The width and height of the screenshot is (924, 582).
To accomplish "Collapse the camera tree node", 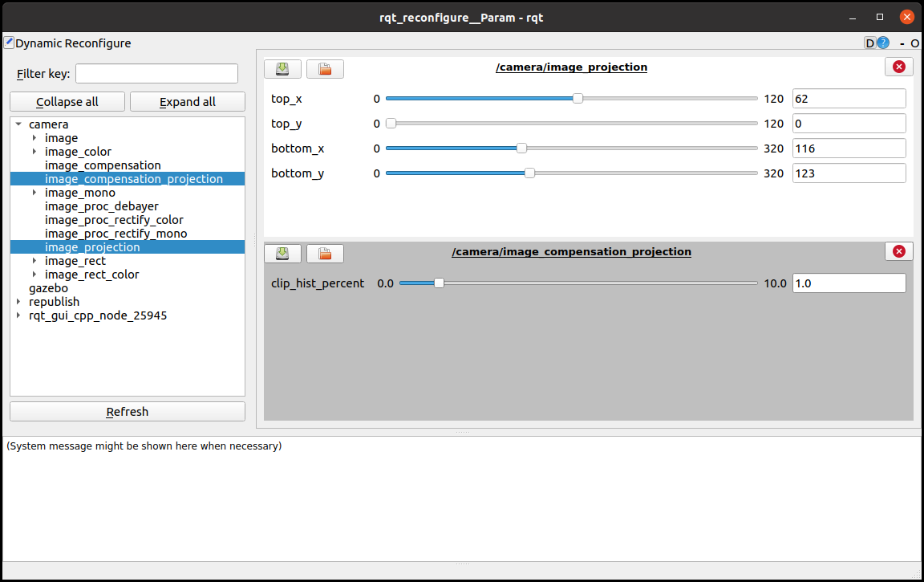I will (x=18, y=124).
